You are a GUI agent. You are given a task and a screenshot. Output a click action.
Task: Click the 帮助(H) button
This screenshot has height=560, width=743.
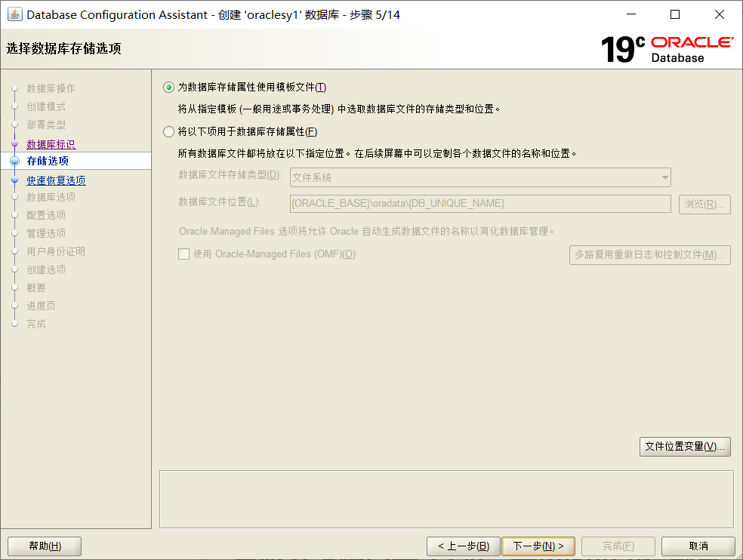(x=45, y=546)
